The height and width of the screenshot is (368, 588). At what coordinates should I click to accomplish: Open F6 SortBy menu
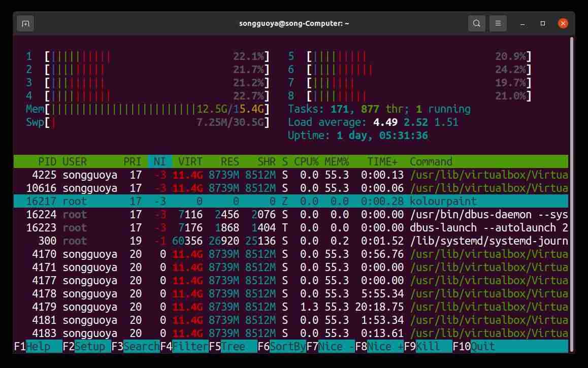pyautogui.click(x=282, y=347)
